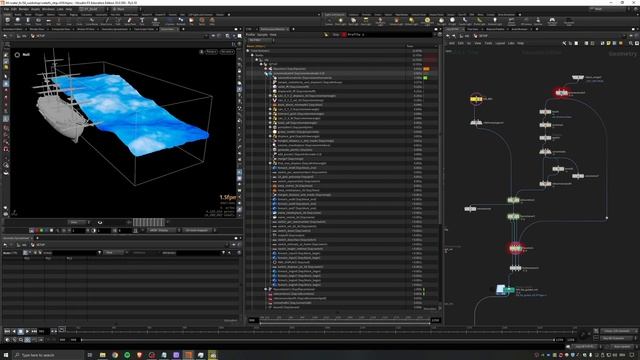The width and height of the screenshot is (640, 360).
Task: Open the No cam camera dropdown
Action: point(227,52)
